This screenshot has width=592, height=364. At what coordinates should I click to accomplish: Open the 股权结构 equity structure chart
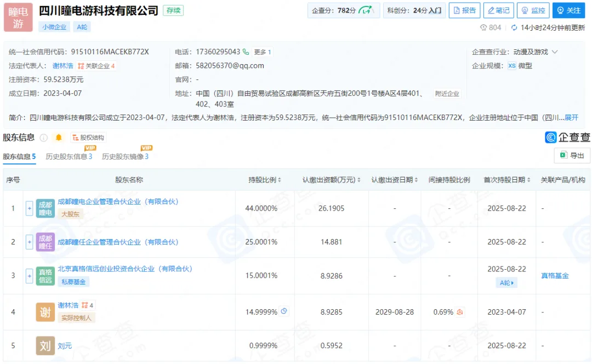pyautogui.click(x=89, y=138)
